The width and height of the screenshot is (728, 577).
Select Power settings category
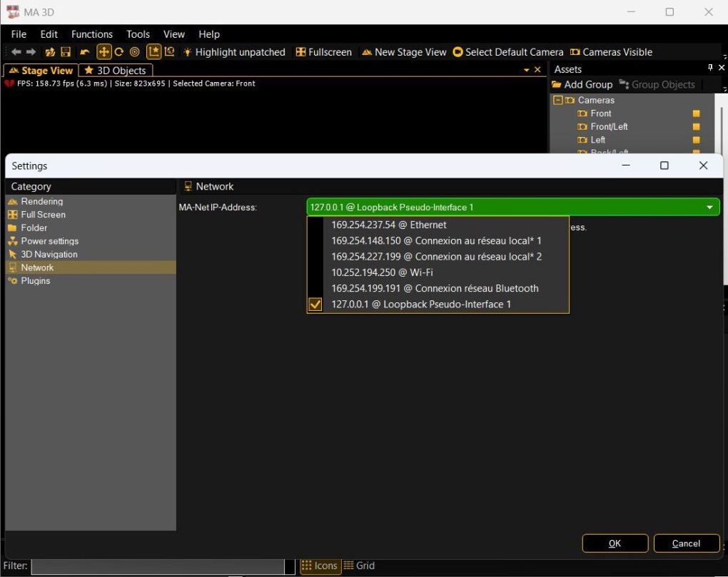click(91, 241)
